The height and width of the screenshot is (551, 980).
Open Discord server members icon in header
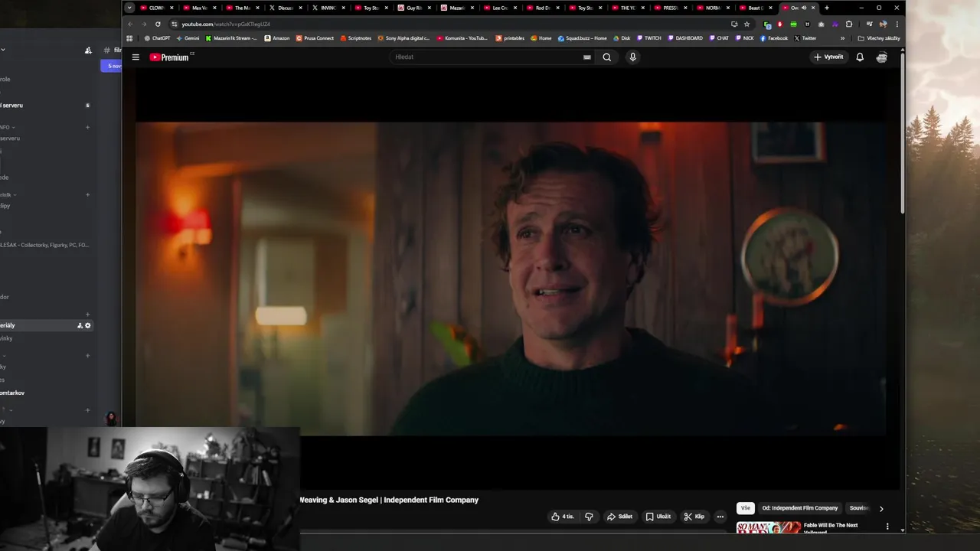[88, 51]
